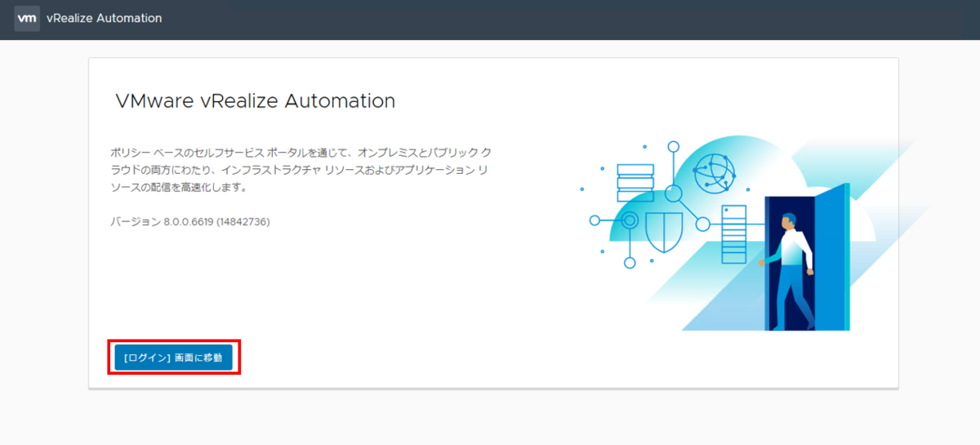
Task: Click the VMware vm logo icon
Action: [27, 18]
